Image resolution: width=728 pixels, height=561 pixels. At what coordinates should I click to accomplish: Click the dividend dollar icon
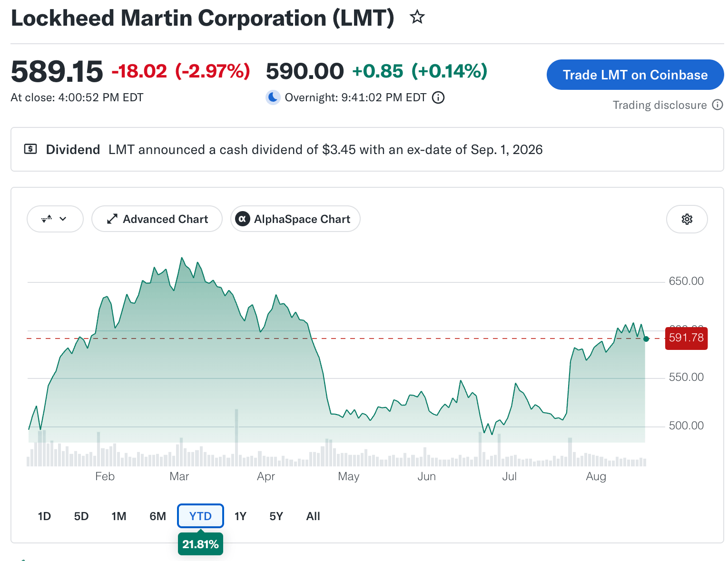tap(30, 149)
